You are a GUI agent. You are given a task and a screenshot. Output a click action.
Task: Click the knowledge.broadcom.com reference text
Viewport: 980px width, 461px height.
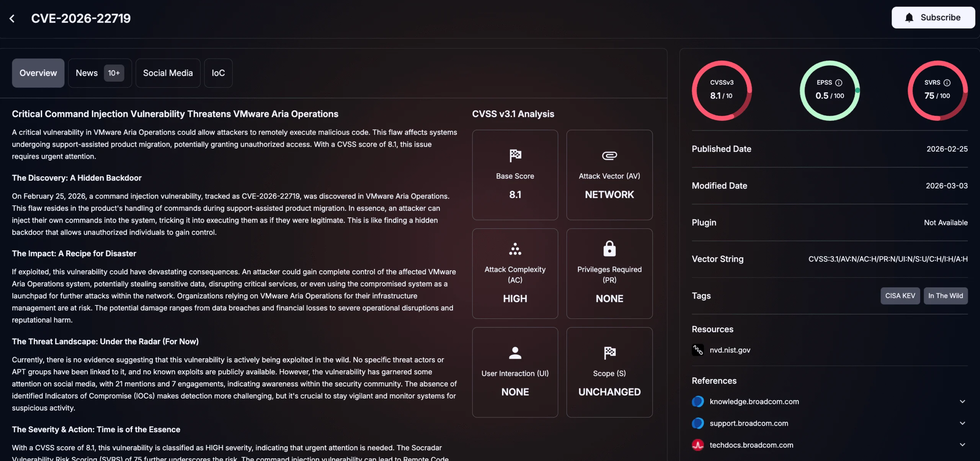(x=754, y=402)
